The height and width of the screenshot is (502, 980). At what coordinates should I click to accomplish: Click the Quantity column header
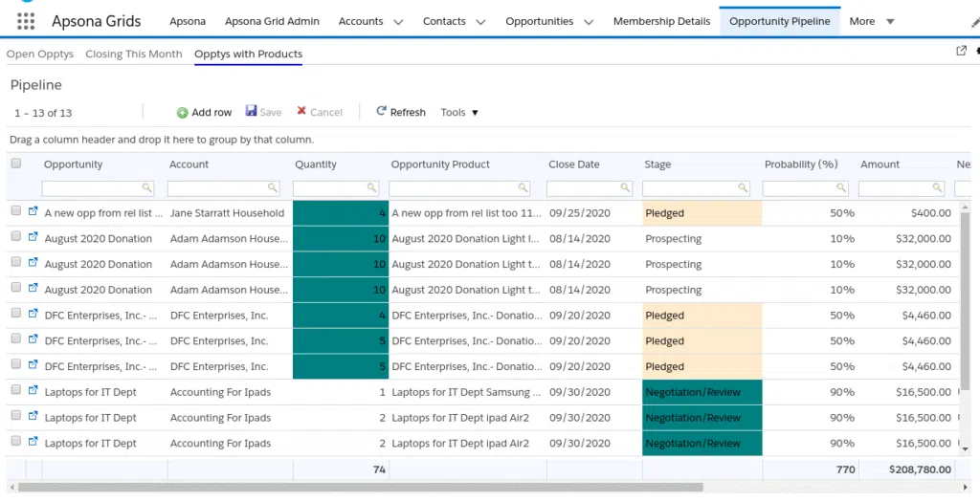[x=316, y=164]
